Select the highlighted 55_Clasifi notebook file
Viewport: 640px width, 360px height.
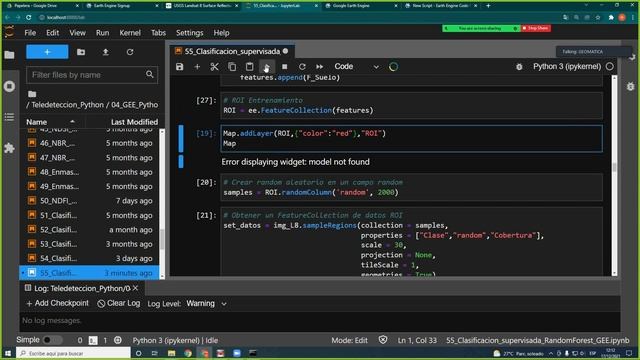coord(90,273)
